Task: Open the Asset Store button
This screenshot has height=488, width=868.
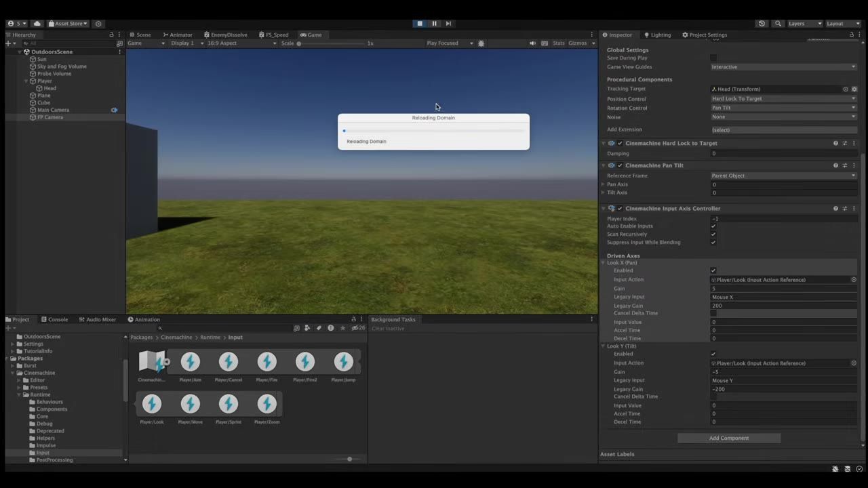Action: [68, 24]
